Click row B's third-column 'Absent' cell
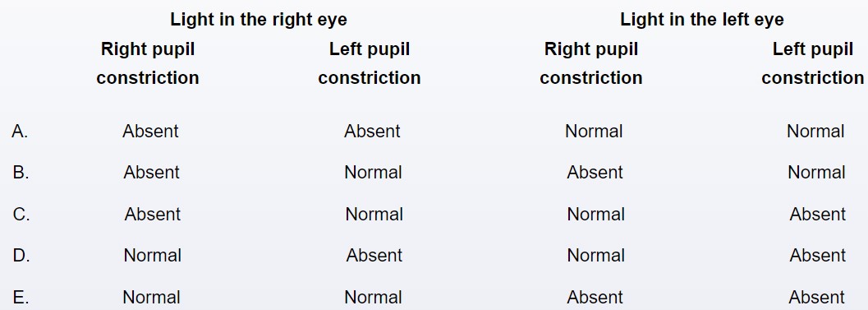 [595, 173]
